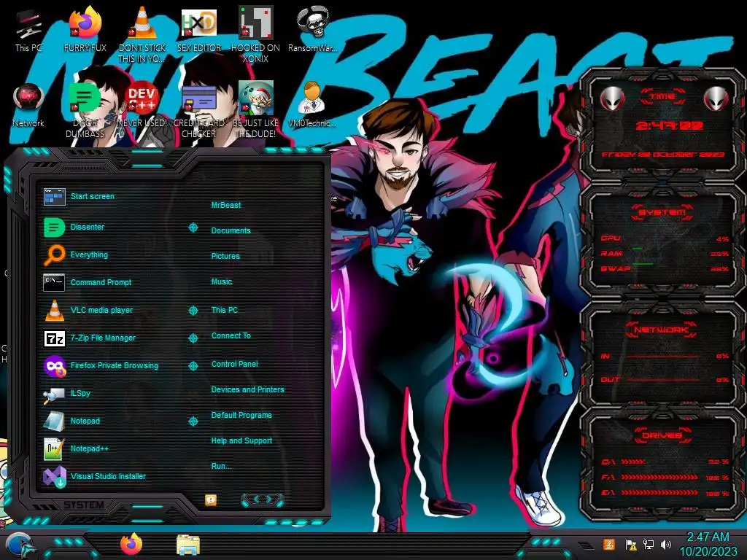
Task: Open Devices and Printers entry
Action: click(248, 389)
